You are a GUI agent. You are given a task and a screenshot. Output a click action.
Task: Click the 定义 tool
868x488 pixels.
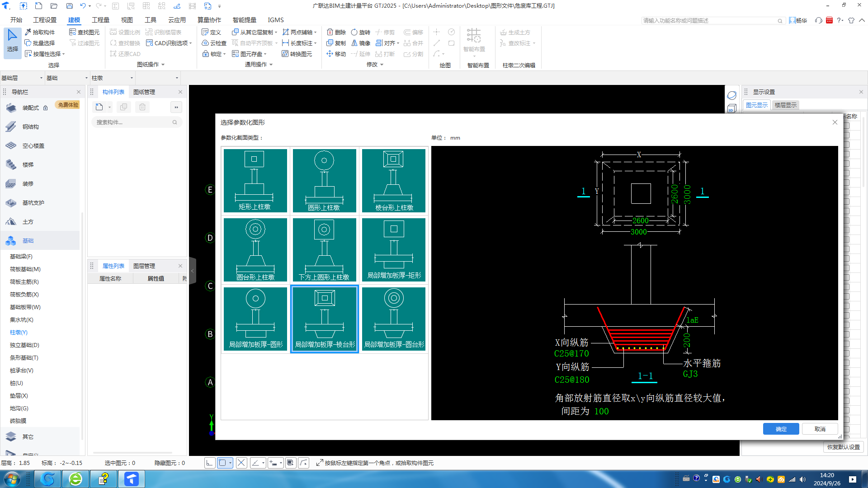[212, 32]
